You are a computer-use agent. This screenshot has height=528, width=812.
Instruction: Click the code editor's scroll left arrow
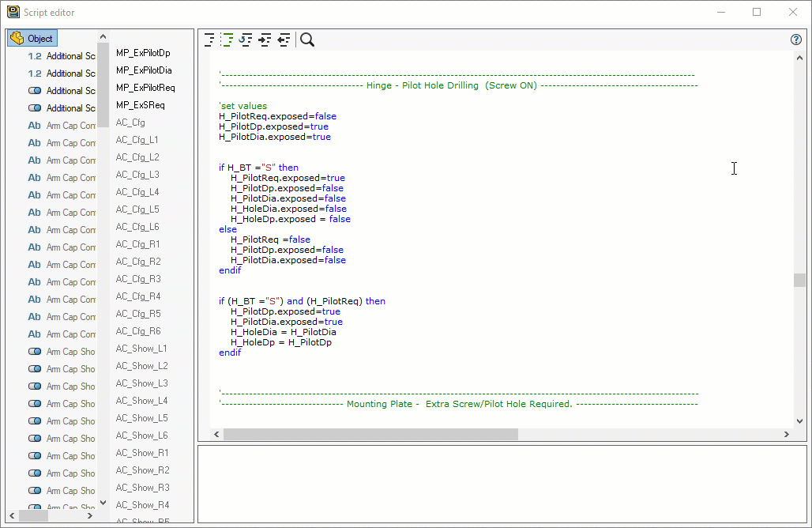(216, 434)
